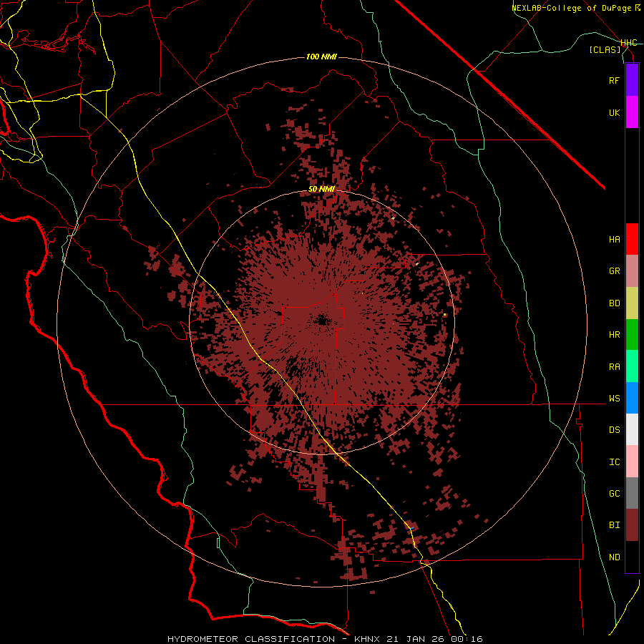Screen dimensions: 644x644
Task: Click the 100 NMI range ring label
Action: [321, 57]
